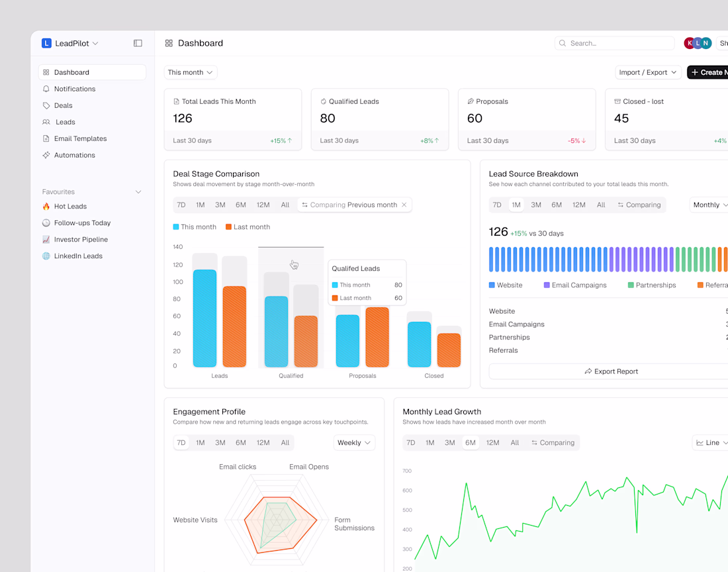
Task: Open Automations in the sidebar
Action: point(92,155)
